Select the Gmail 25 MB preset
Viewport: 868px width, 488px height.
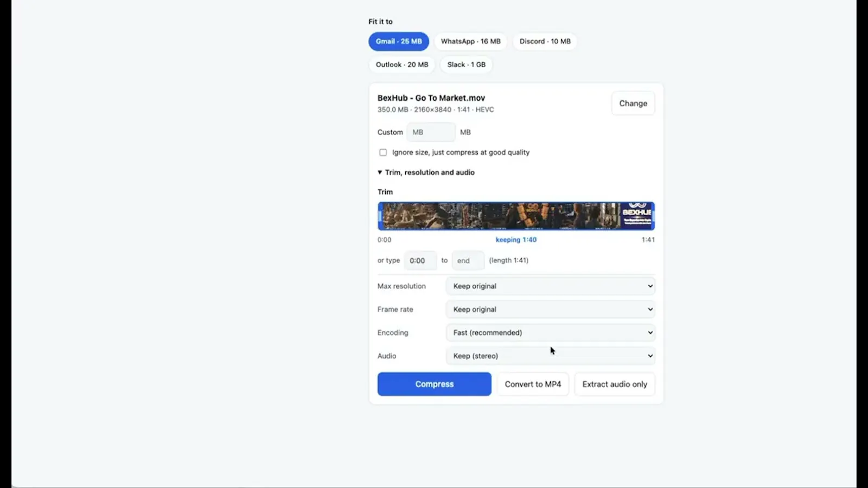point(399,41)
